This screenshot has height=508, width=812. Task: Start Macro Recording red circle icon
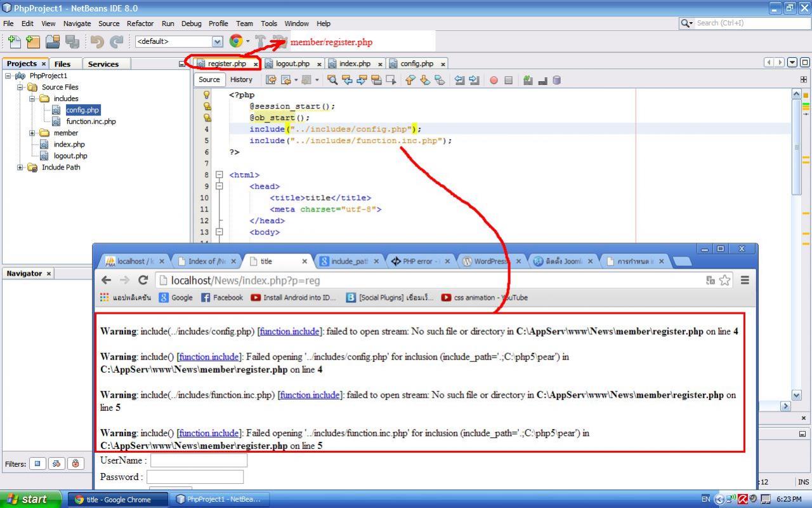click(x=494, y=80)
